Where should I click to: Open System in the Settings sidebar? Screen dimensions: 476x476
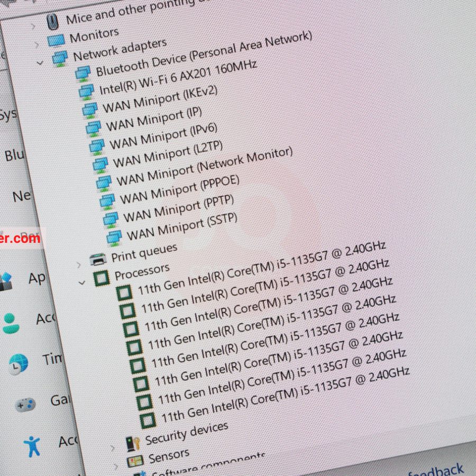click(x=8, y=115)
